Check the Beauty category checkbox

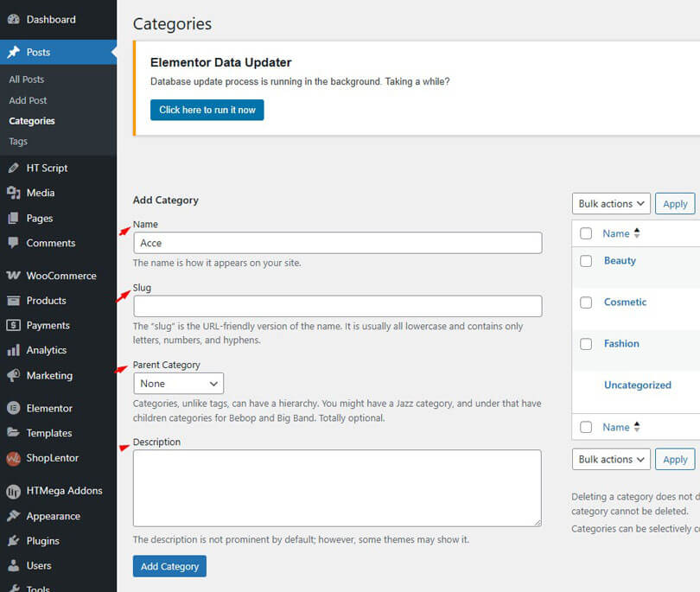point(586,261)
